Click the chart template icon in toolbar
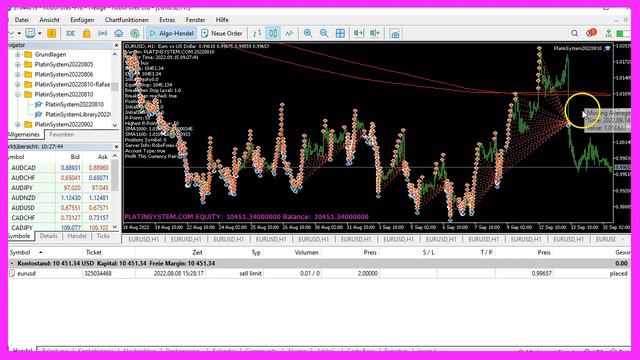Image resolution: width=640 pixels, height=360 pixels. pyautogui.click(x=30, y=33)
